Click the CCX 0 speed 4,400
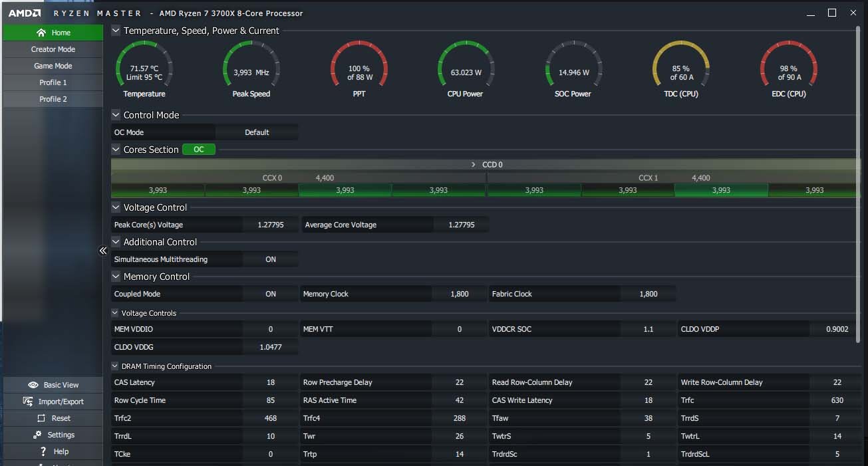Image resolution: width=868 pixels, height=466 pixels. pos(325,178)
